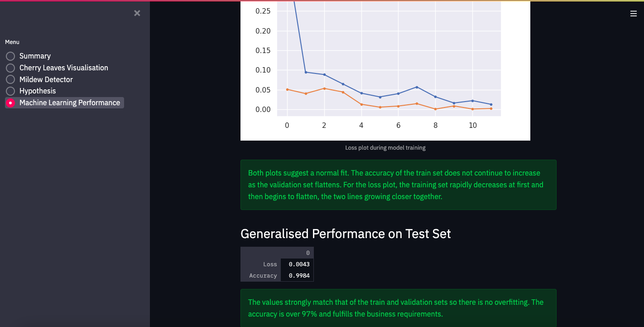Image resolution: width=644 pixels, height=327 pixels.
Task: Select the Mildew Detector page
Action: [46, 79]
